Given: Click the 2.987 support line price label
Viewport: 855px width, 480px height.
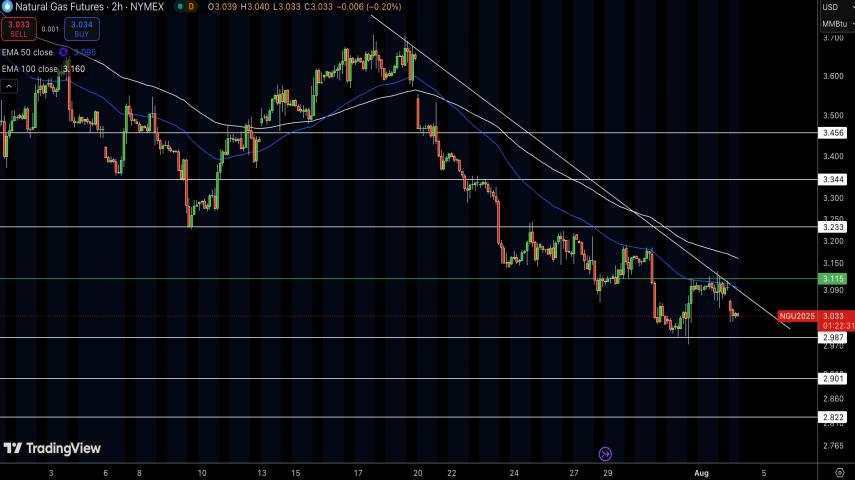Looking at the screenshot, I should (x=833, y=338).
